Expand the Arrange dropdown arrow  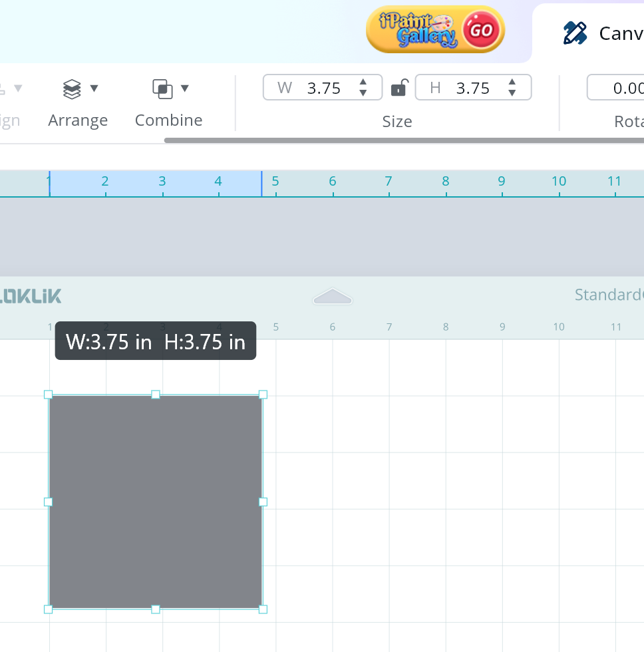point(94,88)
